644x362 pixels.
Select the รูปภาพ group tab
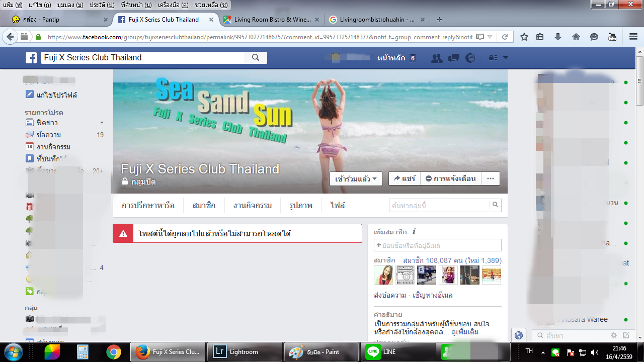tap(301, 206)
